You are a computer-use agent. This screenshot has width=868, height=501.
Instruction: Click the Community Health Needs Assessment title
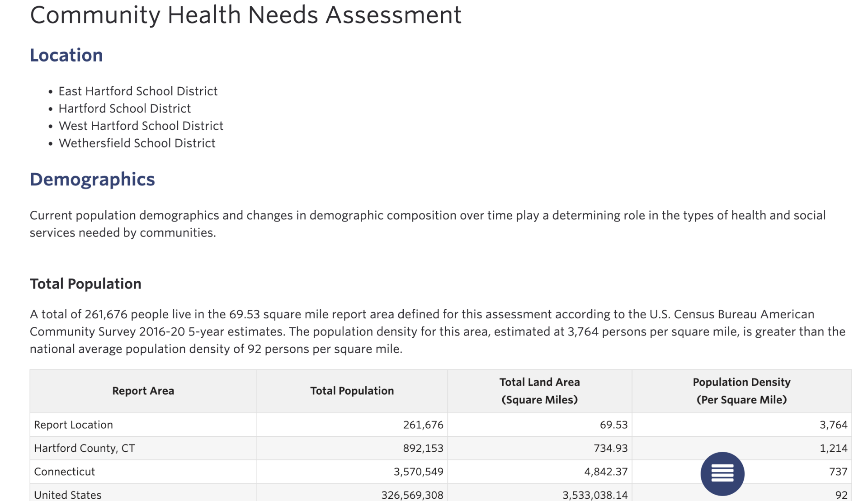245,15
